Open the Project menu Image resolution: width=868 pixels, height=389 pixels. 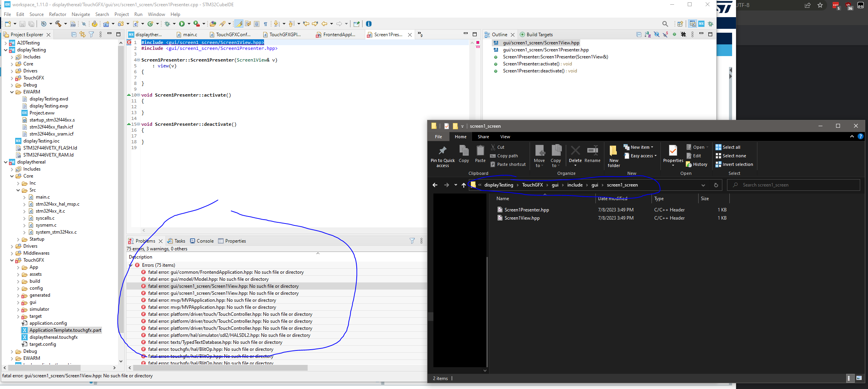tap(121, 14)
